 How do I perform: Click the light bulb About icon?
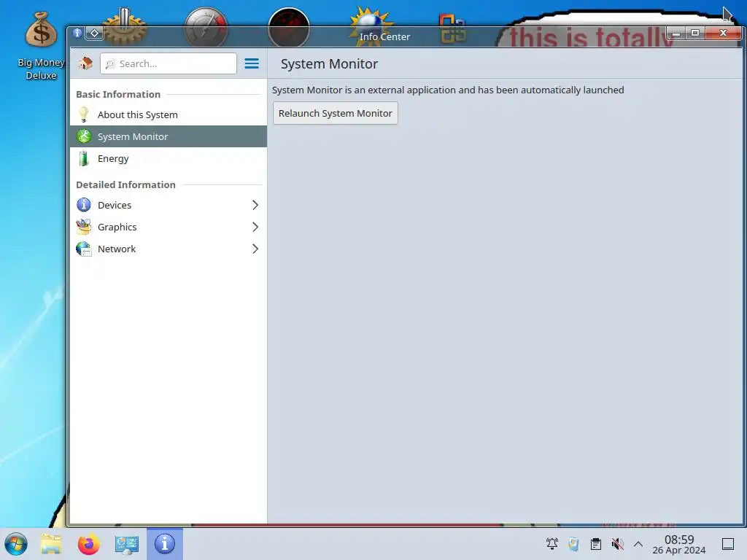[x=84, y=114]
